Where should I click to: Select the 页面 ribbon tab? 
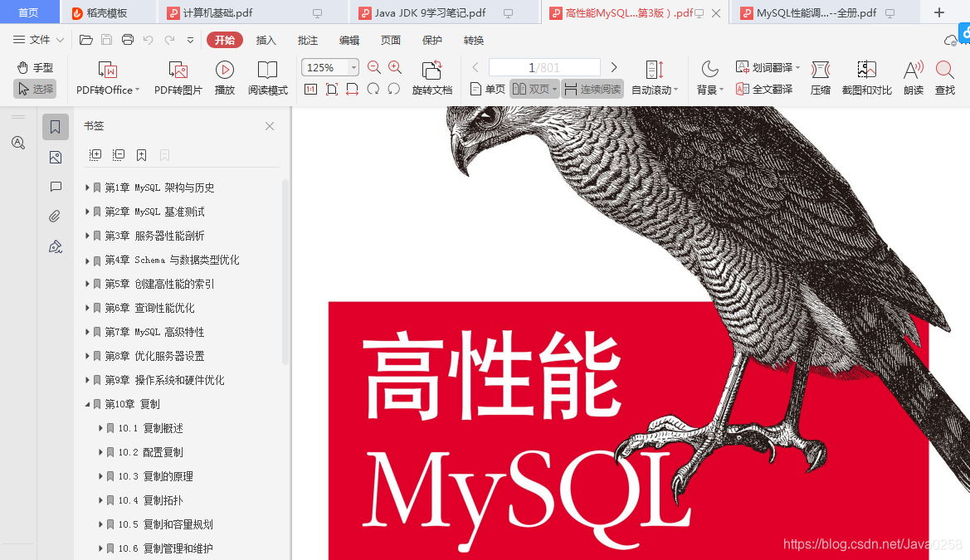390,40
